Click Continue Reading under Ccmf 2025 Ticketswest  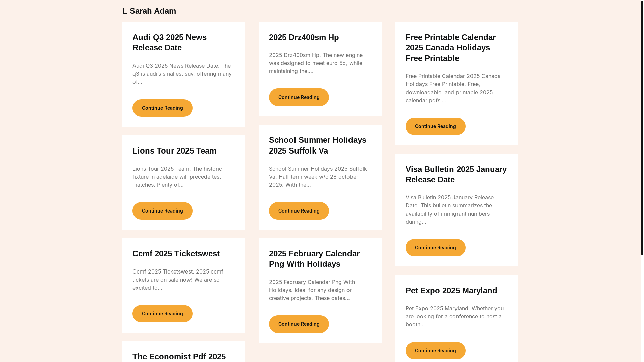click(x=162, y=314)
